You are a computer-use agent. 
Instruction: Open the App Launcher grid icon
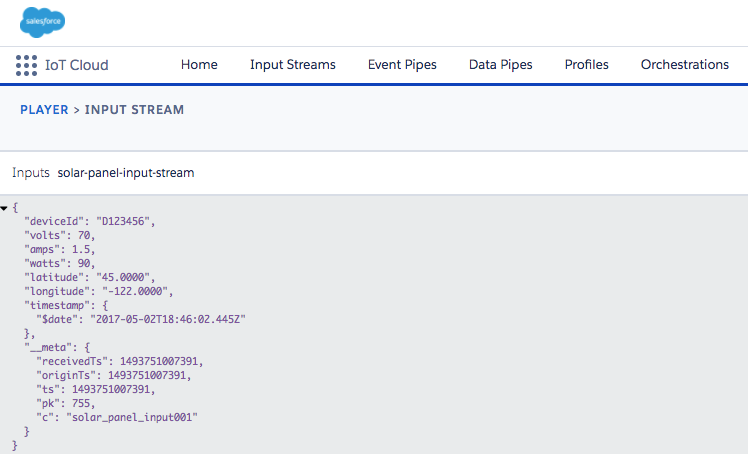tap(26, 65)
